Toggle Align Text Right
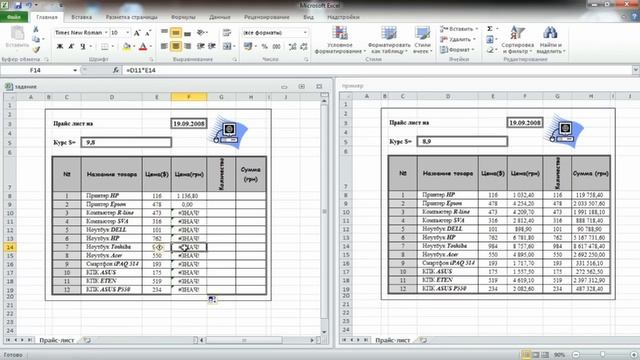Image resolution: width=640 pixels, height=360 pixels. [187, 47]
